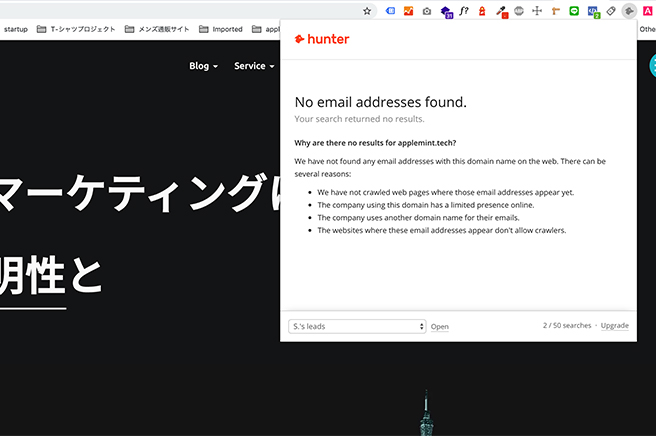The width and height of the screenshot is (656, 436).
Task: Click the hunter logo in popup header
Action: pos(322,39)
